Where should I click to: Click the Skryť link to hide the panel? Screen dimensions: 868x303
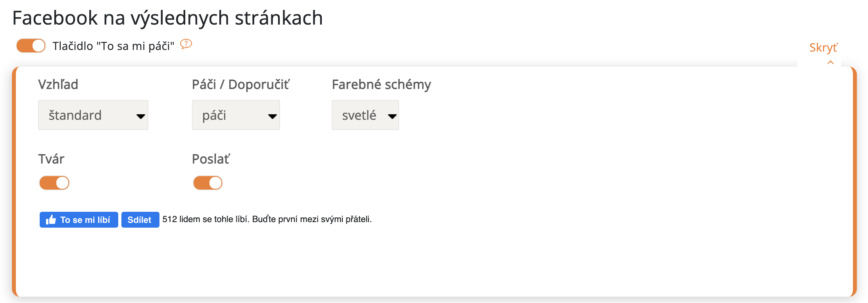823,48
